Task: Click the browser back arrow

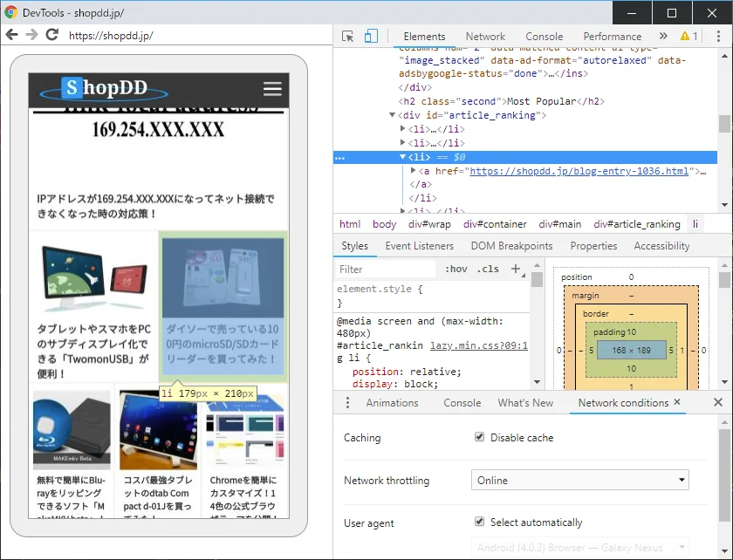Action: [x=11, y=35]
